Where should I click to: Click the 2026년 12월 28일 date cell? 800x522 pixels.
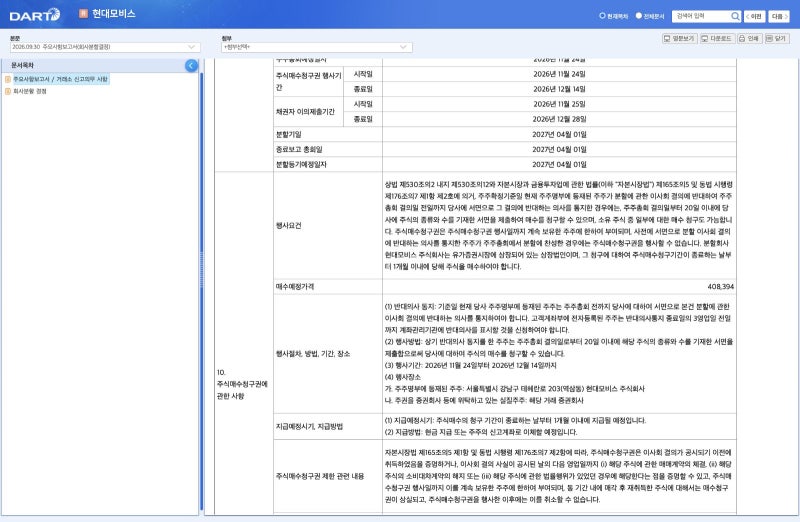pos(559,119)
